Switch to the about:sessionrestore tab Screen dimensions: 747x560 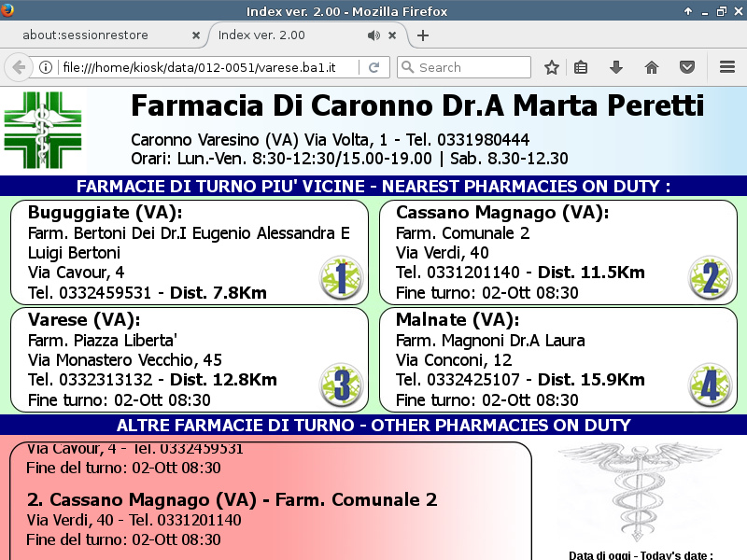(x=97, y=35)
